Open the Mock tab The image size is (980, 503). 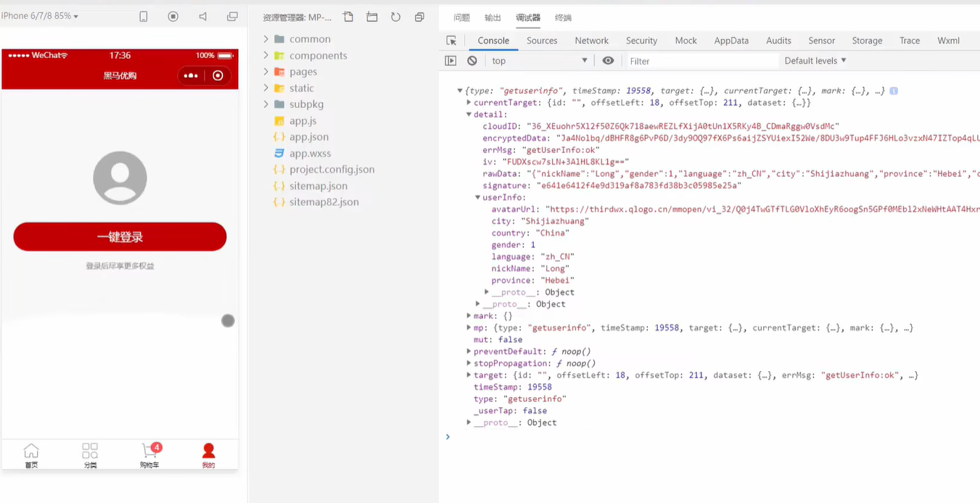[685, 41]
